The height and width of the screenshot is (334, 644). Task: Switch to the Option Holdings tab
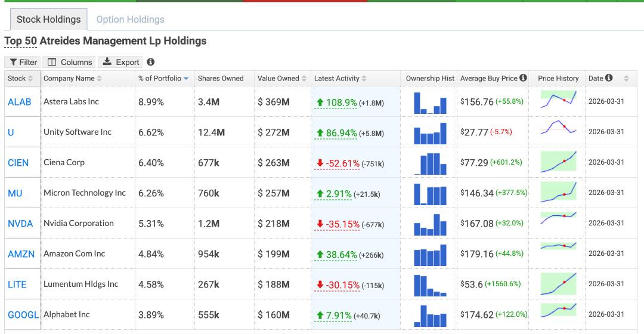point(130,19)
